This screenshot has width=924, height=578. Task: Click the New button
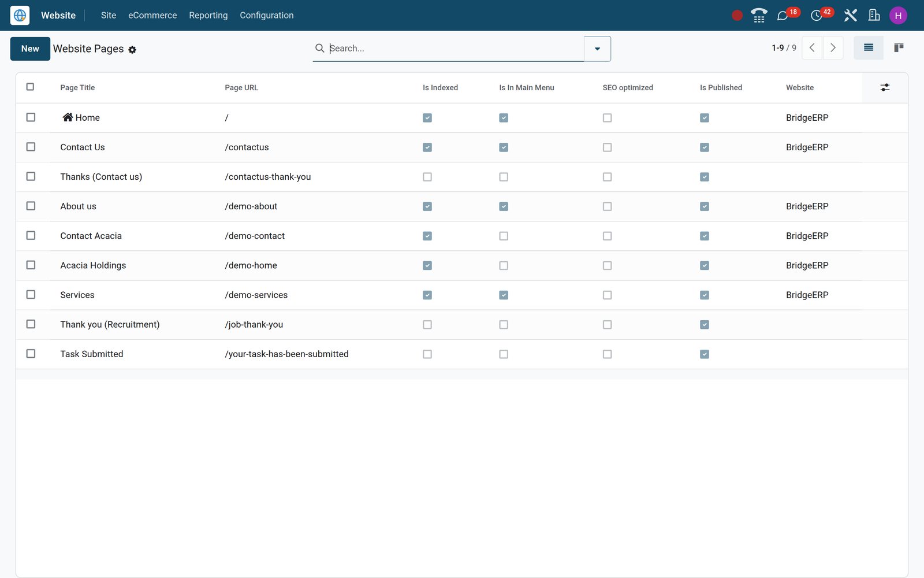tap(30, 49)
